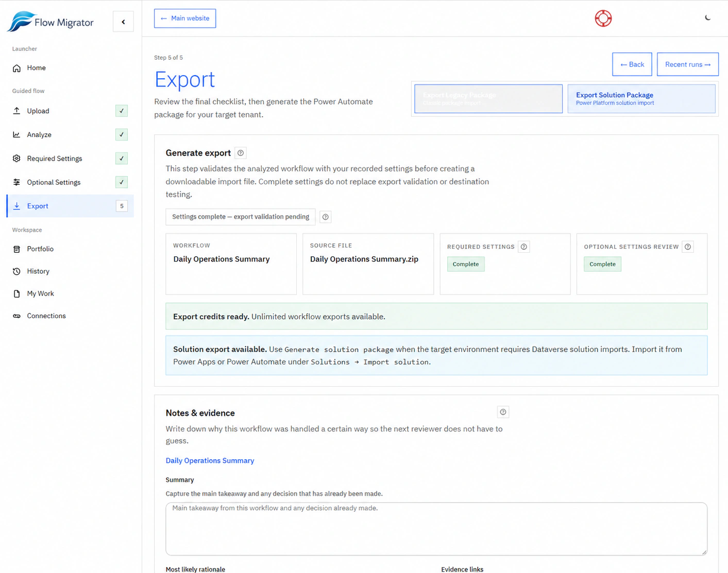Click the My Work document icon
Viewport: 728px width, 573px height.
click(16, 293)
